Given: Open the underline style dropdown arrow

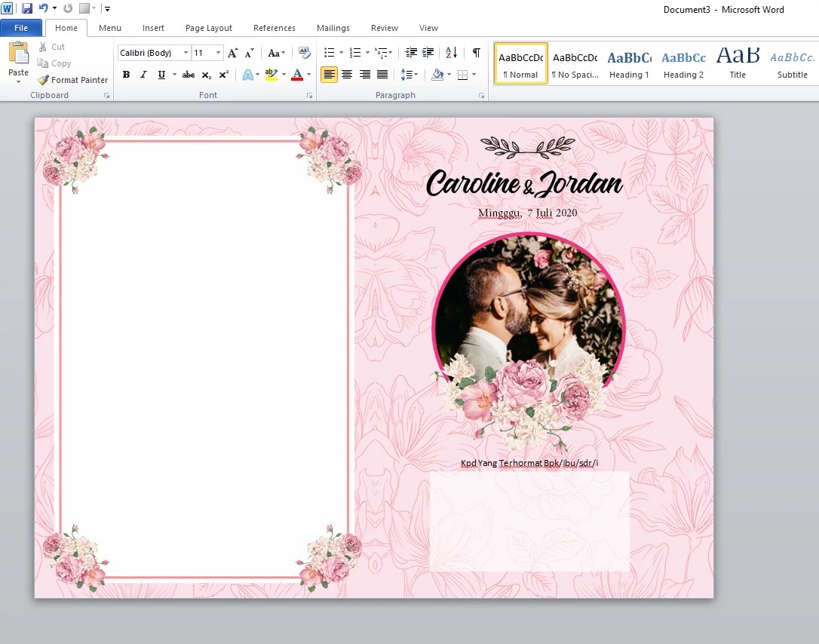Looking at the screenshot, I should pos(174,75).
